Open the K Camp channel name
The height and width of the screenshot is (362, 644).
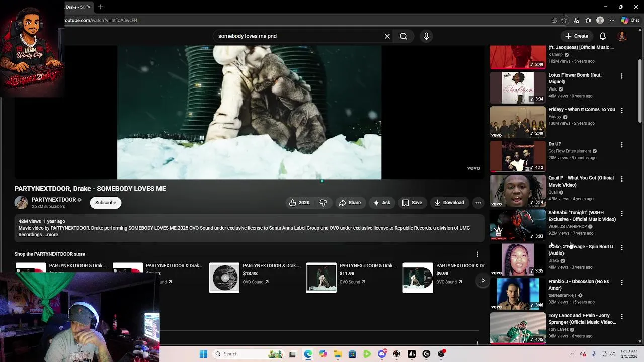coord(555,55)
